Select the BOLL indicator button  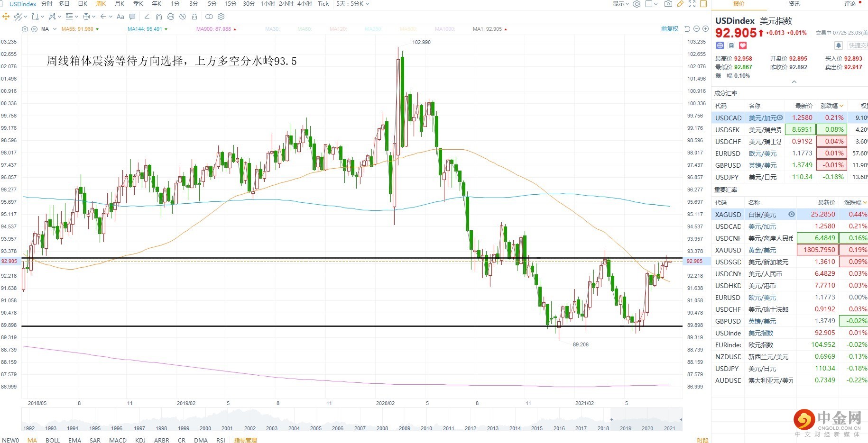(x=53, y=440)
